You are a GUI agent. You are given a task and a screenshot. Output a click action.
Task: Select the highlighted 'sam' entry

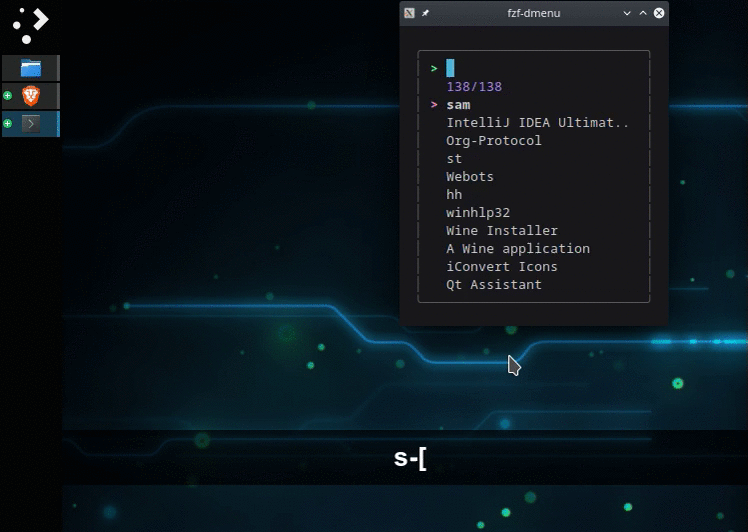point(459,105)
